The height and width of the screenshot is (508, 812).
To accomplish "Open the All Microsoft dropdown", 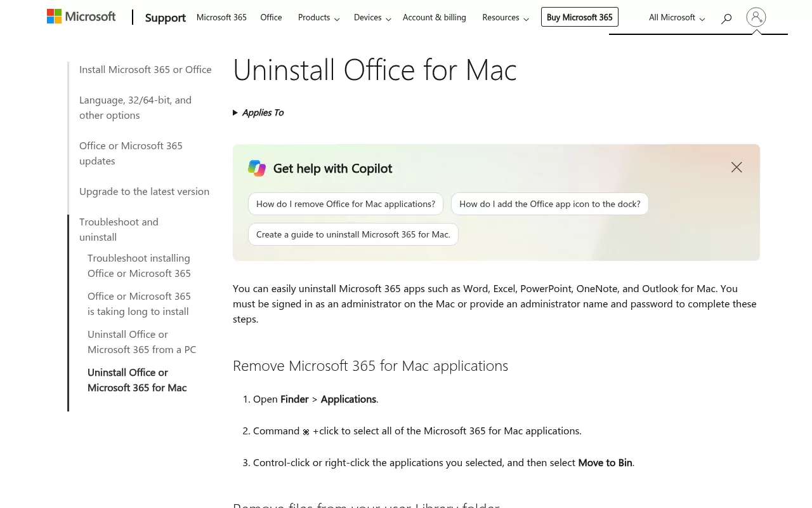I will click(677, 18).
